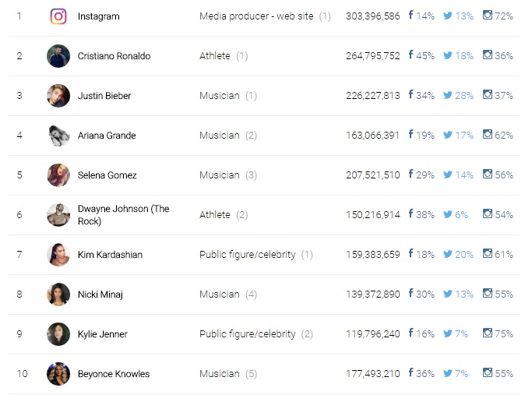532x395 pixels.
Task: Click Twitter icon beside 6% in Dwayne Johnson row
Action: [448, 214]
